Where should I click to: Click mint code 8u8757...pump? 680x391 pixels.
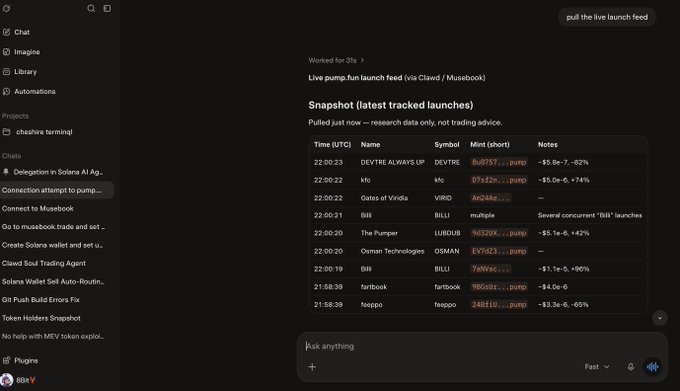point(499,162)
